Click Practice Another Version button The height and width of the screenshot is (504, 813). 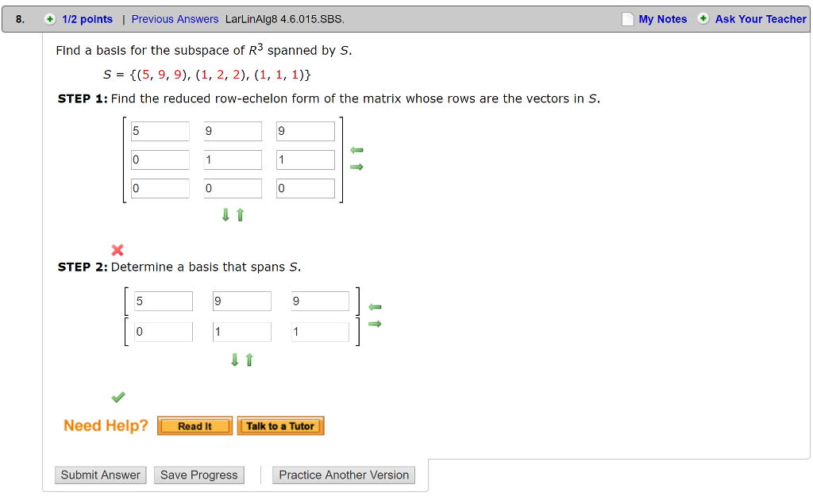[x=344, y=475]
